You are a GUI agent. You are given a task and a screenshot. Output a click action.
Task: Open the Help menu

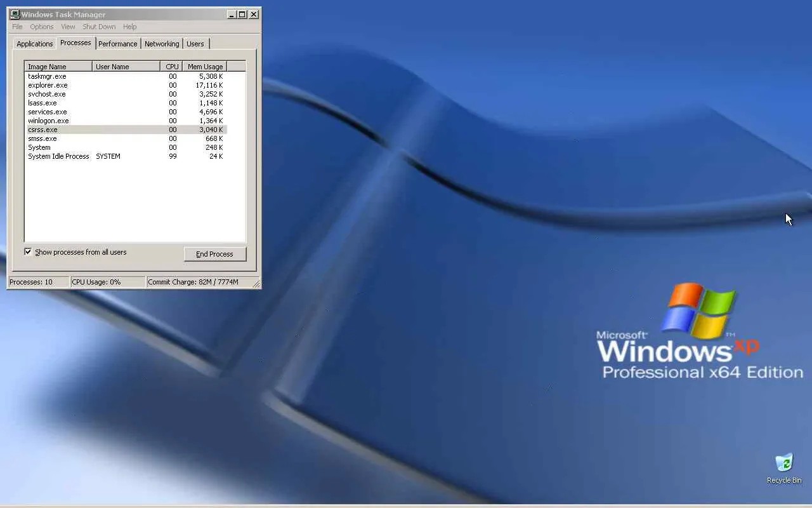tap(129, 27)
